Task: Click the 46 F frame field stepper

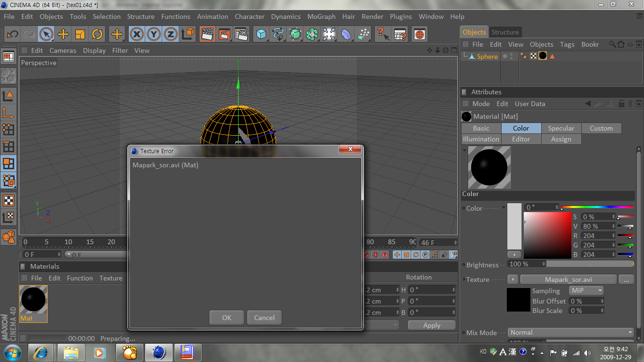Action: [x=455, y=242]
